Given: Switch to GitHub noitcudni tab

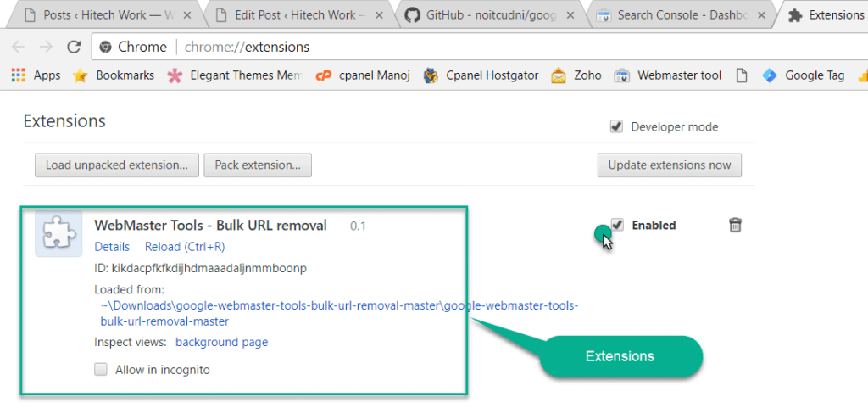Looking at the screenshot, I should [x=490, y=15].
